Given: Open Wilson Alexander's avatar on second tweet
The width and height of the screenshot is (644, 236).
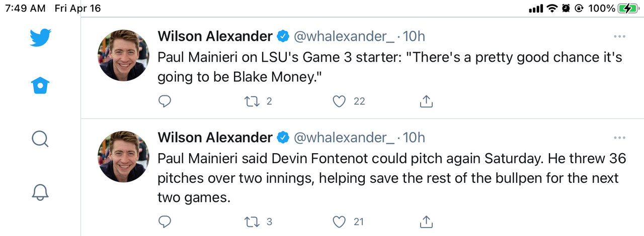Looking at the screenshot, I should [x=123, y=157].
